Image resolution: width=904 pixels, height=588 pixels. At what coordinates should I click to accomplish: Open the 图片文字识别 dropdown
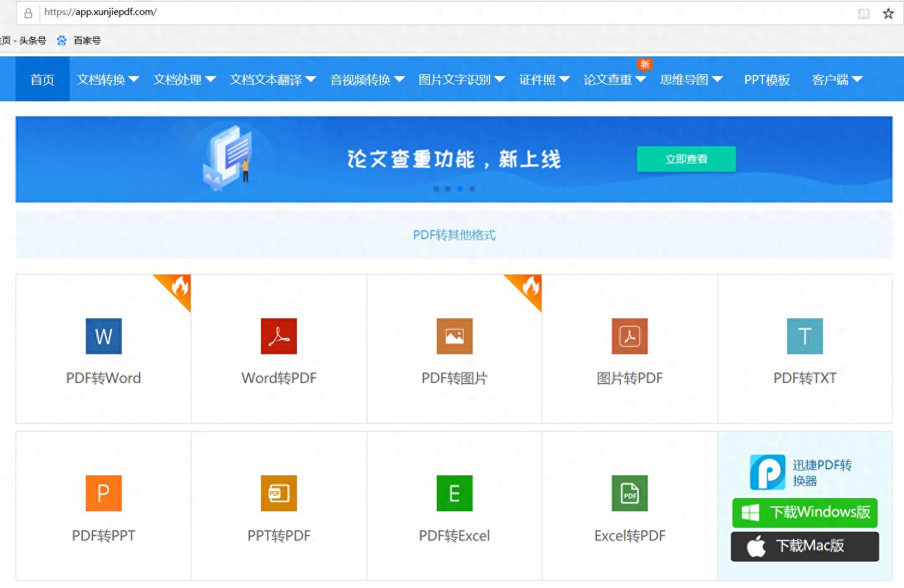(x=461, y=80)
